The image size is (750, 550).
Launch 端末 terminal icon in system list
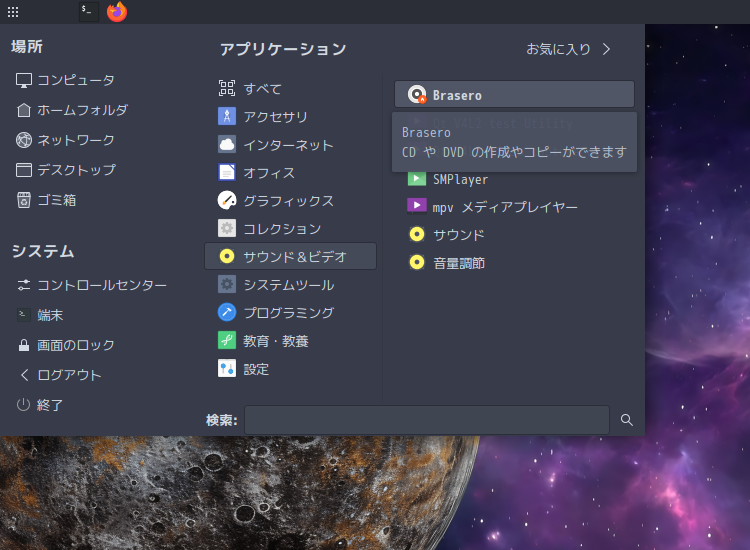pos(24,315)
